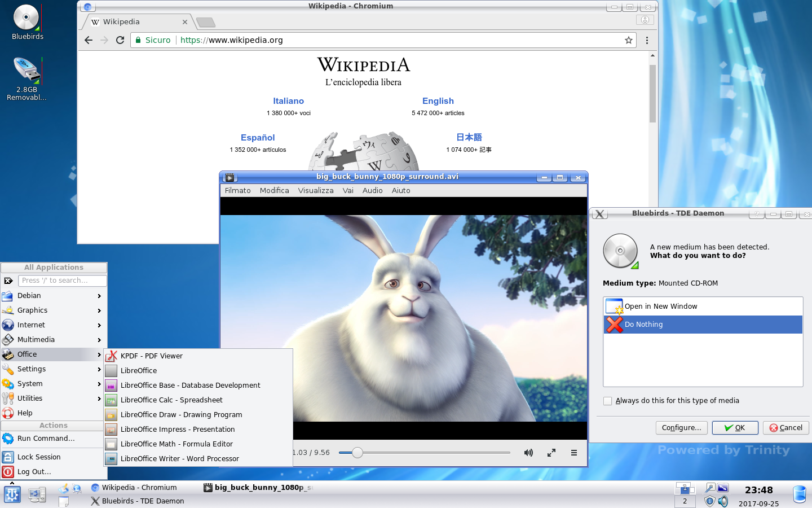
Task: Launch LibreOffice Math - Formula Editor
Action: coord(198,444)
